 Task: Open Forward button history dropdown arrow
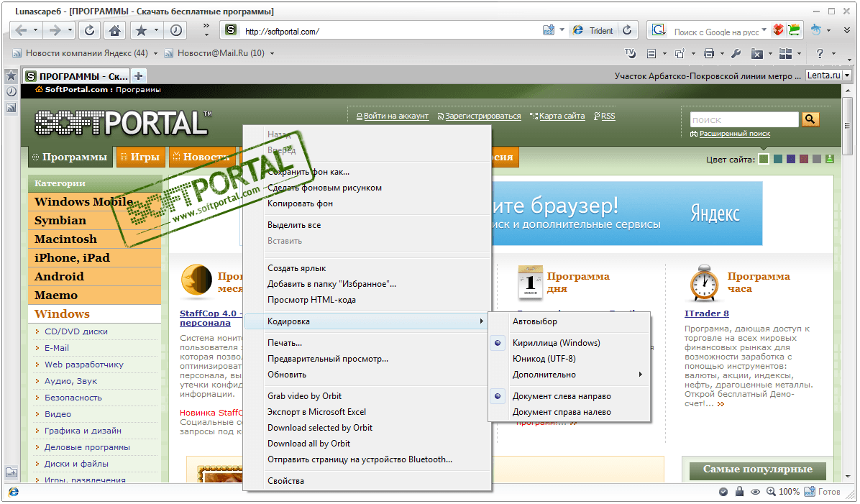pyautogui.click(x=70, y=31)
